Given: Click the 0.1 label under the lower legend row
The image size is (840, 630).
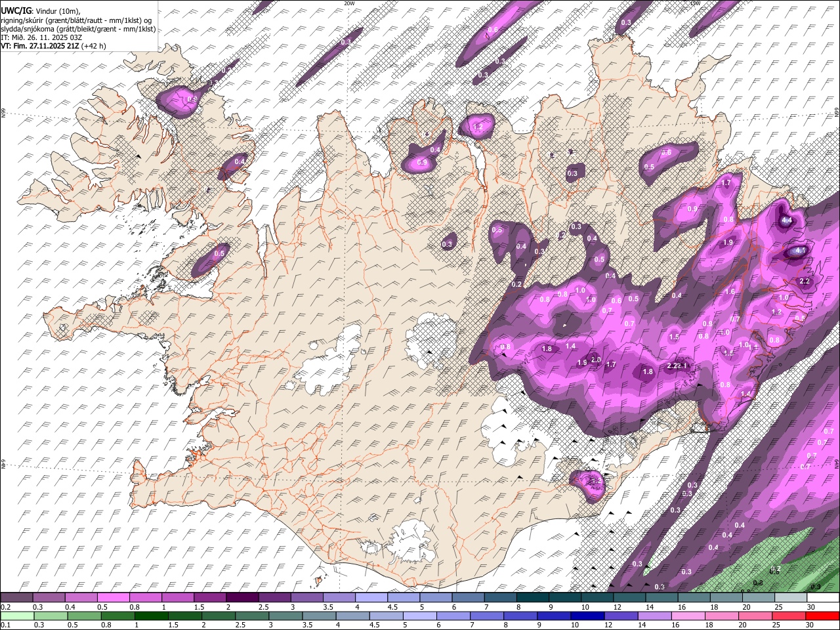Looking at the screenshot, I should pos(5,625).
